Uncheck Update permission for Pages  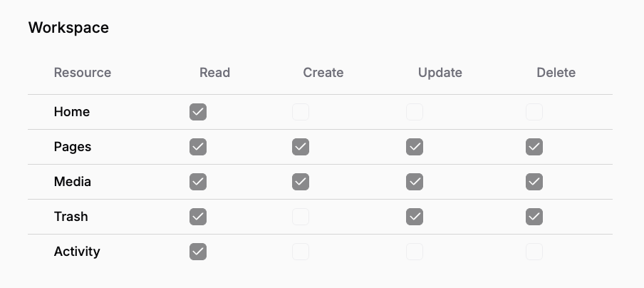point(415,147)
